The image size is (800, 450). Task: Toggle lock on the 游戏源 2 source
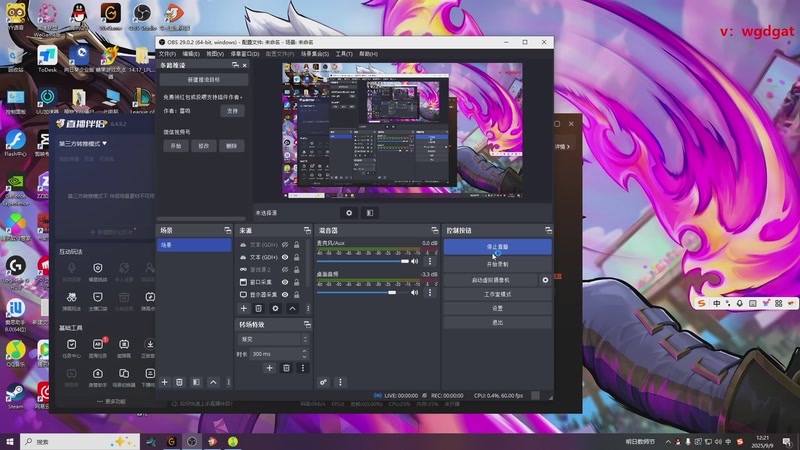coord(296,269)
